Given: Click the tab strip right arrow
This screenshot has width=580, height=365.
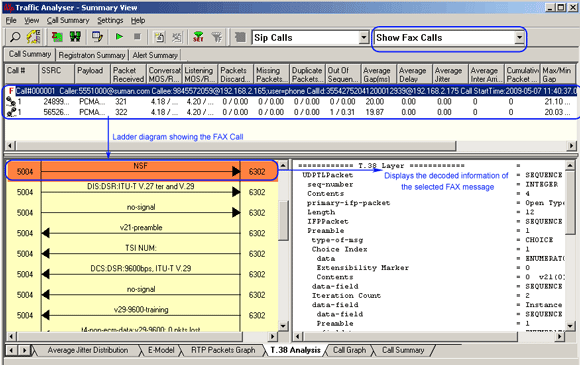Looking at the screenshot, I should click(24, 350).
